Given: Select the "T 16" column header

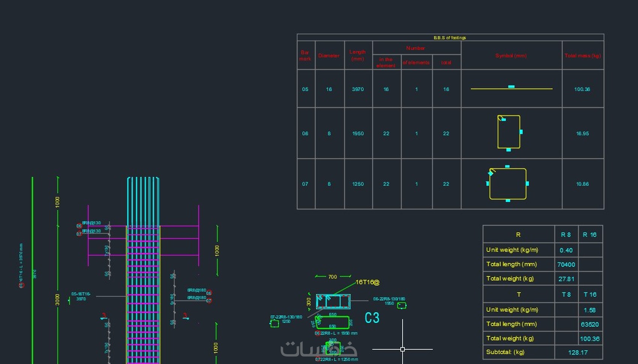Looking at the screenshot, I should pos(590,295).
